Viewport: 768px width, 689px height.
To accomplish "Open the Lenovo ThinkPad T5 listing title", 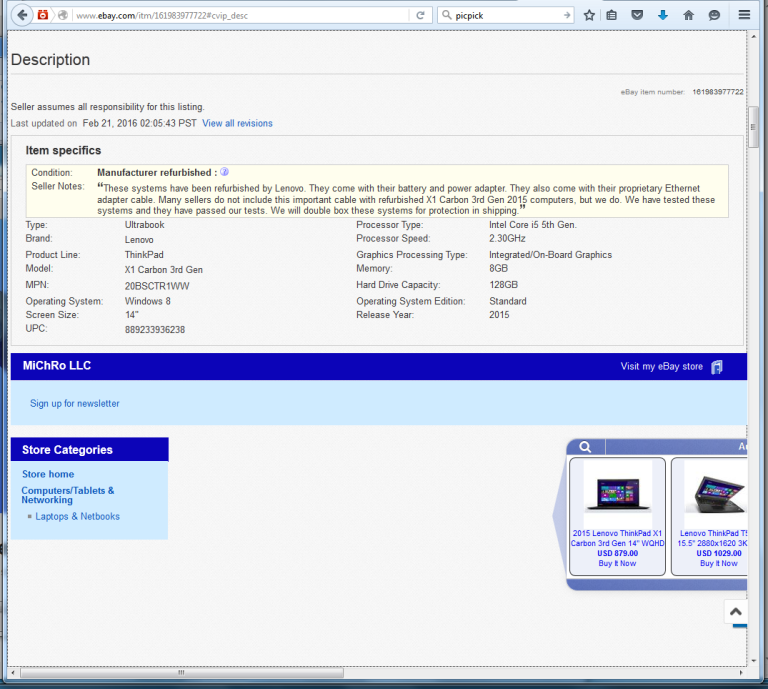I will pyautogui.click(x=712, y=538).
